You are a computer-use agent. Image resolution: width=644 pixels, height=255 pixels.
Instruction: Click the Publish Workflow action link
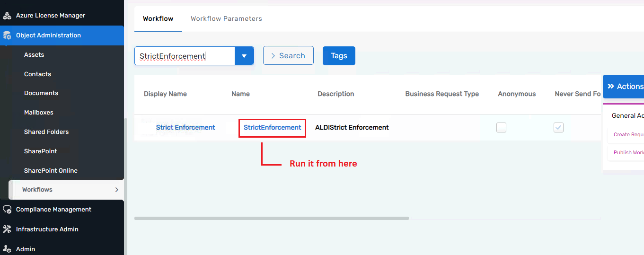628,153
